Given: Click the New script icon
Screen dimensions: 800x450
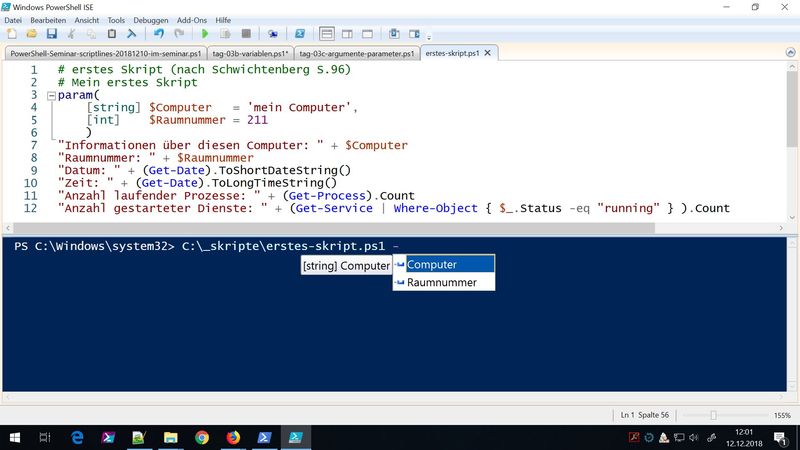Looking at the screenshot, I should click(11, 34).
